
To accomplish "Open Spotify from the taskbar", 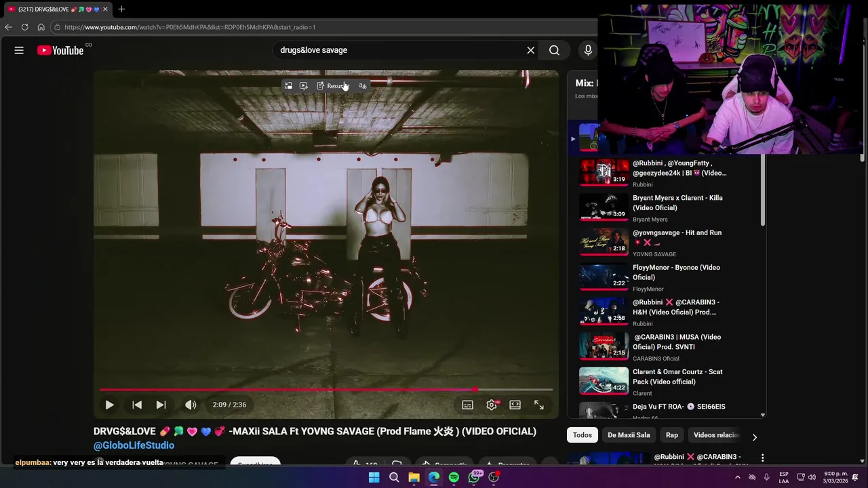I will click(x=454, y=477).
